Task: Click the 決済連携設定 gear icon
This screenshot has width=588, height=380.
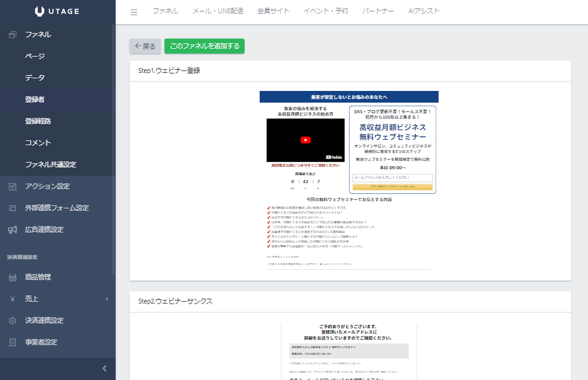Action: (13, 320)
